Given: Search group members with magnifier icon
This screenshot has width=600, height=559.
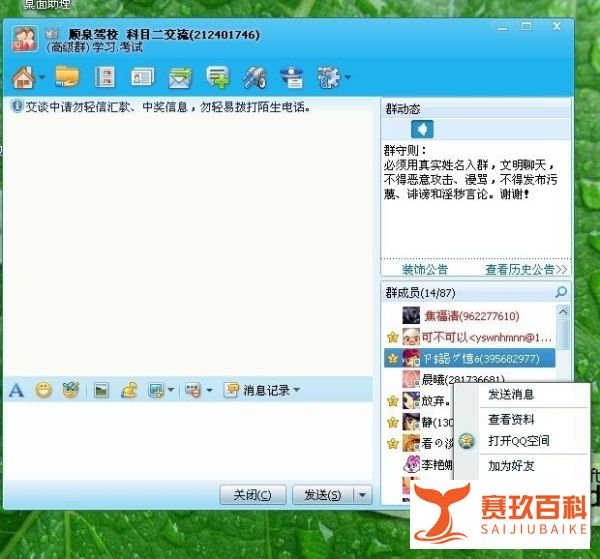Looking at the screenshot, I should pyautogui.click(x=561, y=293).
